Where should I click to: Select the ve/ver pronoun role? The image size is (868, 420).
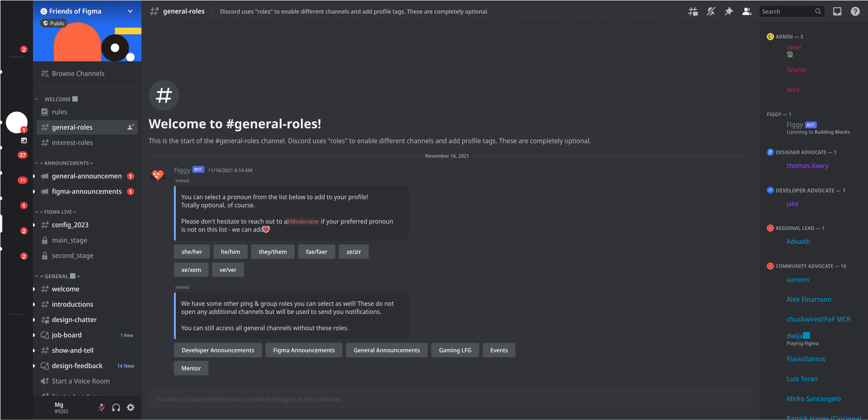[228, 270]
